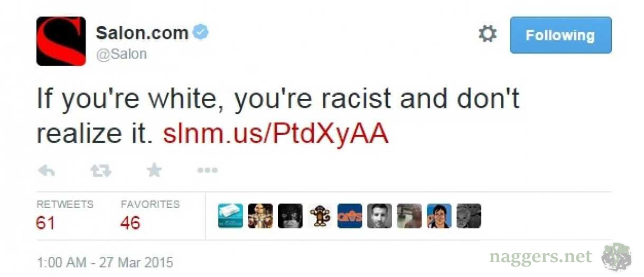Open the orange and blue avatar thumbnail
This screenshot has height=277, width=644.
(x=350, y=216)
